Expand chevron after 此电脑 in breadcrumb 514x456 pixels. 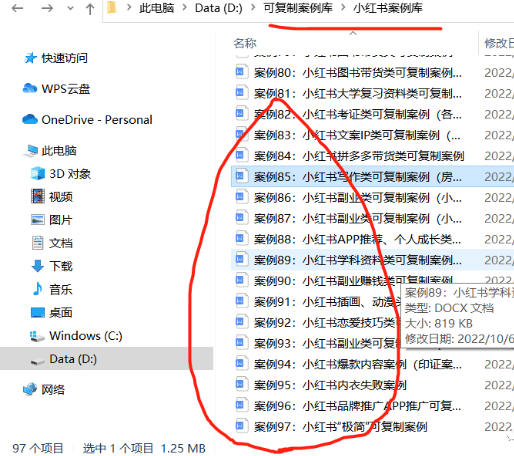[184, 8]
